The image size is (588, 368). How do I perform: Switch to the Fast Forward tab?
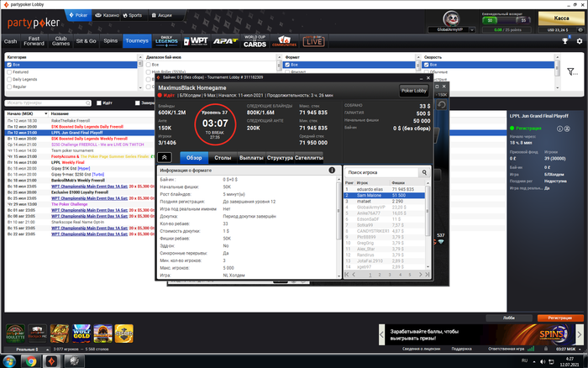[x=34, y=41]
